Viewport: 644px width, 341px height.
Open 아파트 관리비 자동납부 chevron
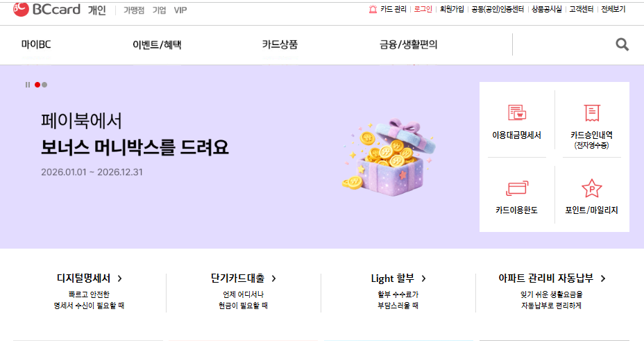point(602,278)
